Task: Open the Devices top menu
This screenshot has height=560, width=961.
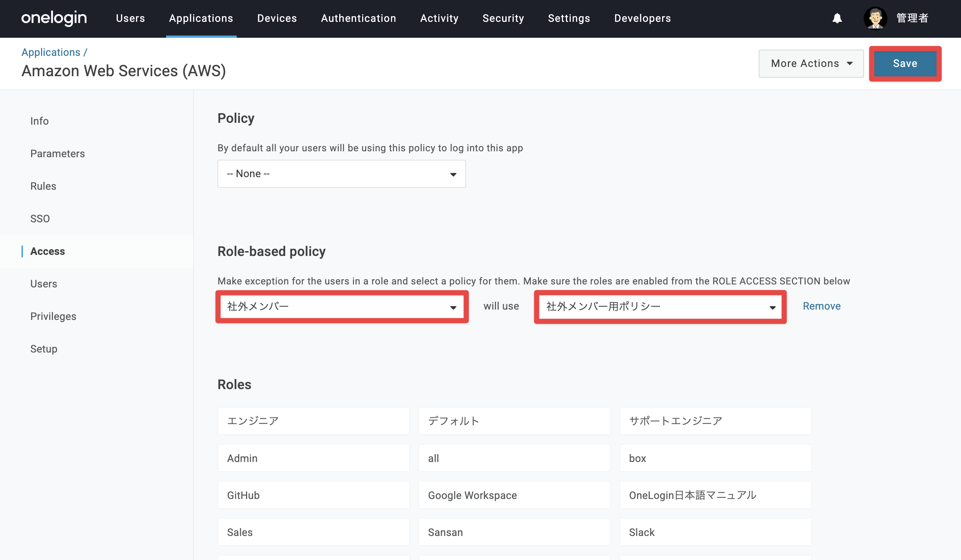Action: [x=277, y=18]
